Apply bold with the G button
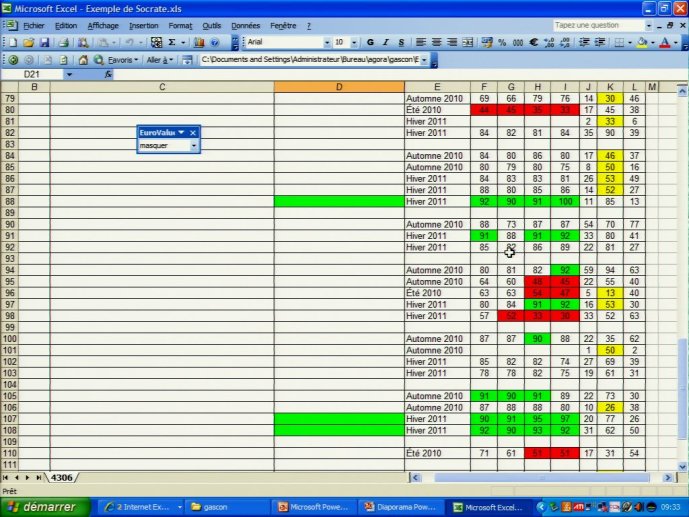689x517 pixels. click(370, 43)
